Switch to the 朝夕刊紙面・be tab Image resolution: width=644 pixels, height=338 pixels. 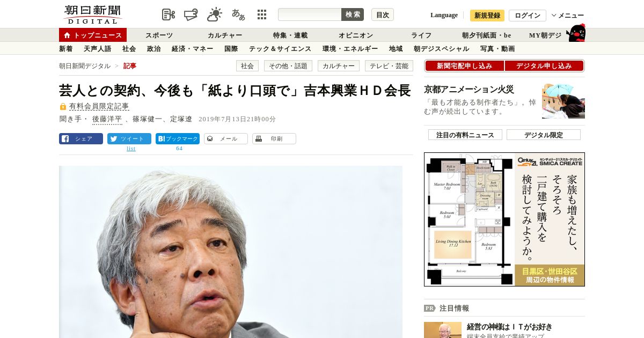[487, 35]
